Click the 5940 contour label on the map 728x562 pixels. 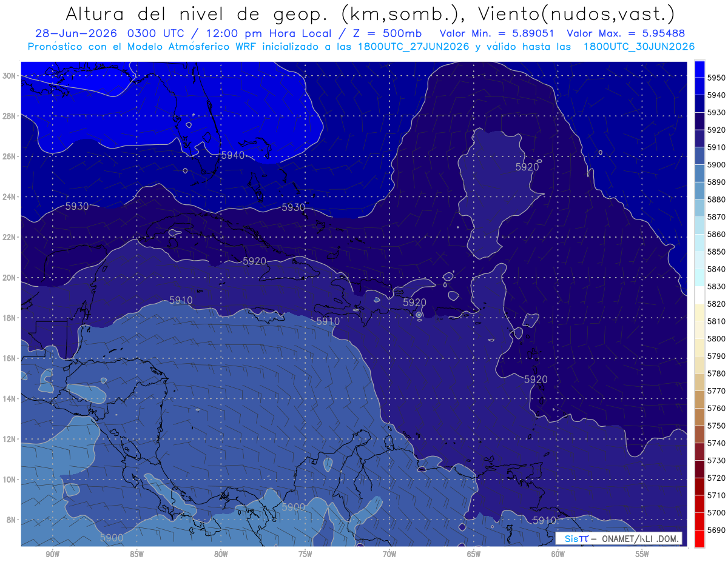pos(232,155)
